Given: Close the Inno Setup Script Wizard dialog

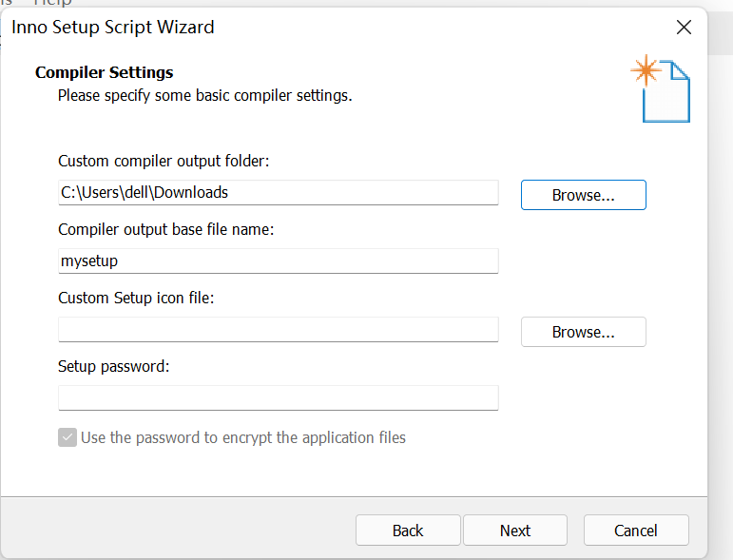Looking at the screenshot, I should pyautogui.click(x=684, y=28).
